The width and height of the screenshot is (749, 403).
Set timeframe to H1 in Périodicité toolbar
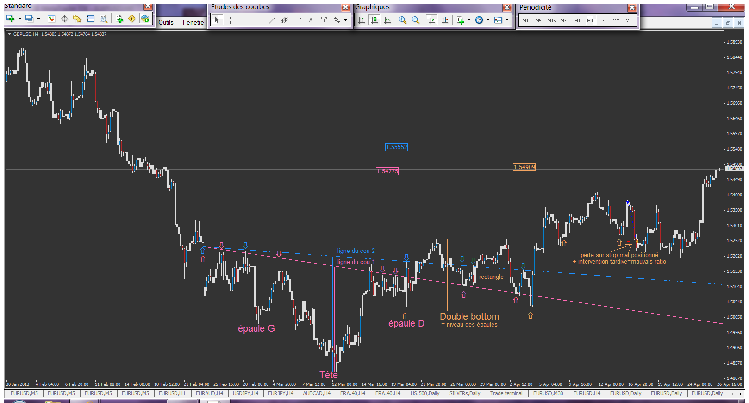point(577,20)
